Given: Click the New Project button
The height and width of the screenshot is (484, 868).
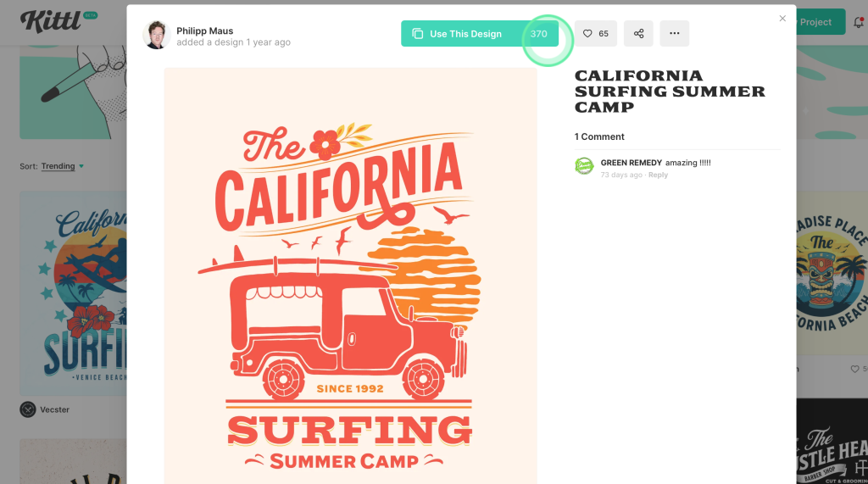Looking at the screenshot, I should click(820, 22).
